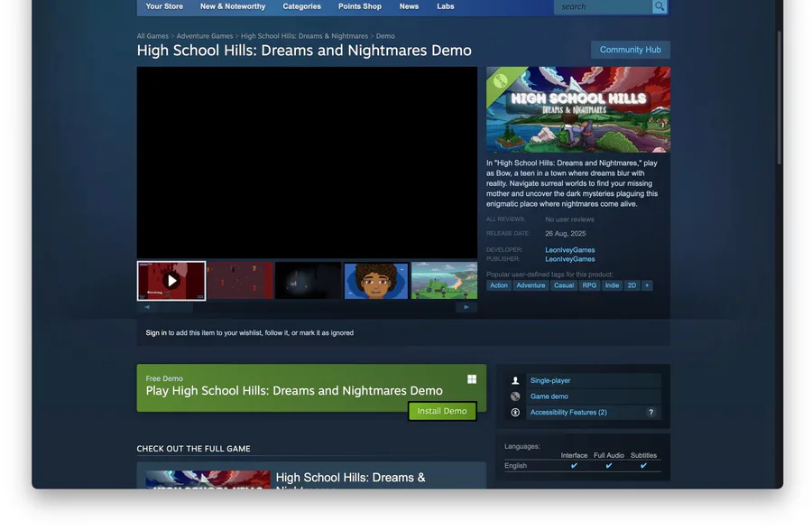Click the game header capsule image
This screenshot has height=531, width=812.
[578, 109]
